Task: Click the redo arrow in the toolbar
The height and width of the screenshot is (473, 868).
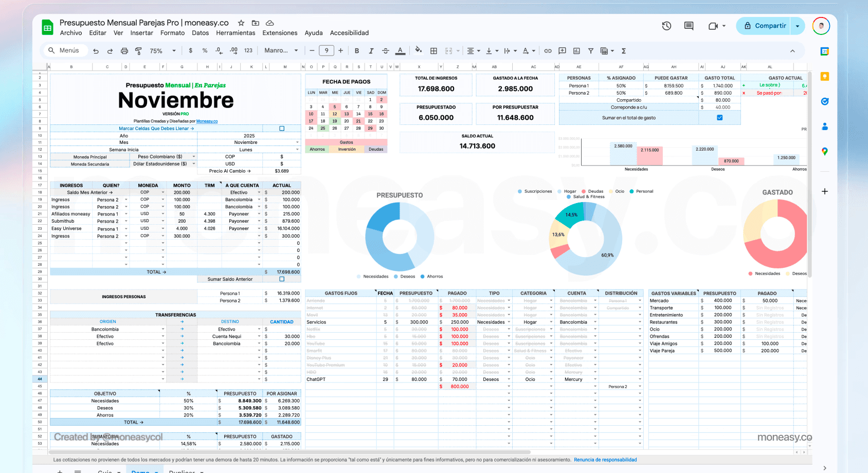Action: tap(110, 51)
